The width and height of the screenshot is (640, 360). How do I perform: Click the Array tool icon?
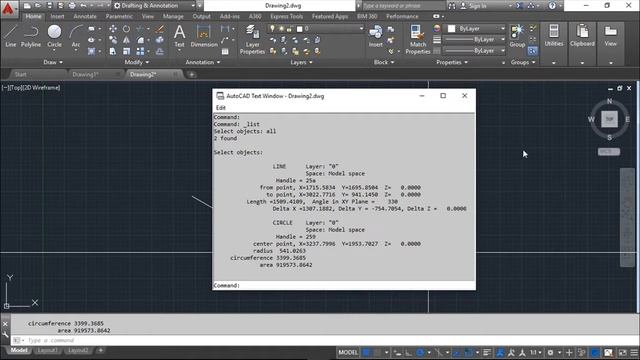[140, 51]
